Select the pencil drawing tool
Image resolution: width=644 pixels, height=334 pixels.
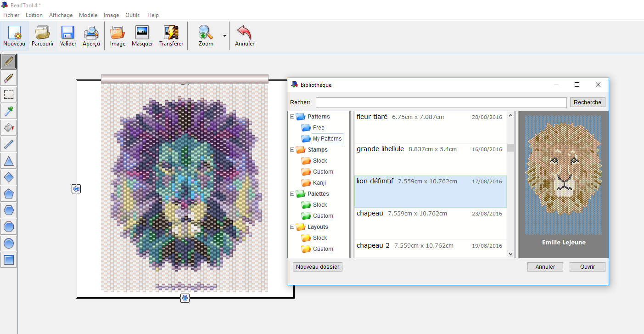pyautogui.click(x=9, y=61)
